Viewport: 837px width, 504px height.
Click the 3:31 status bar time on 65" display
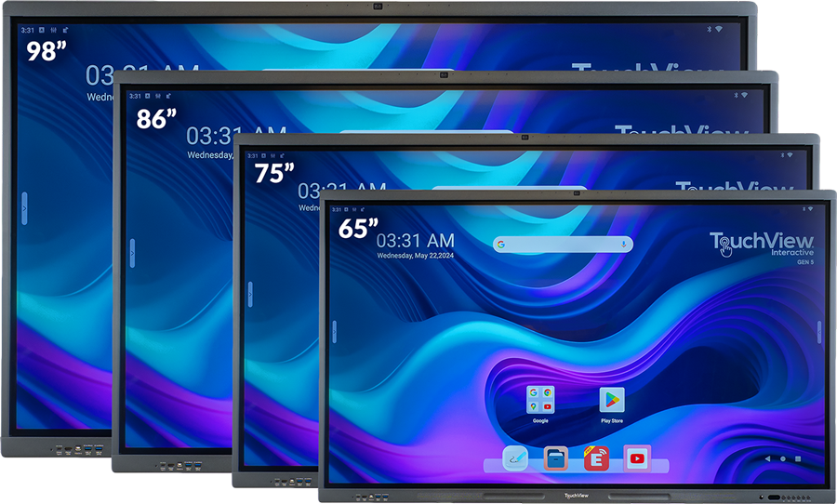[x=337, y=209]
